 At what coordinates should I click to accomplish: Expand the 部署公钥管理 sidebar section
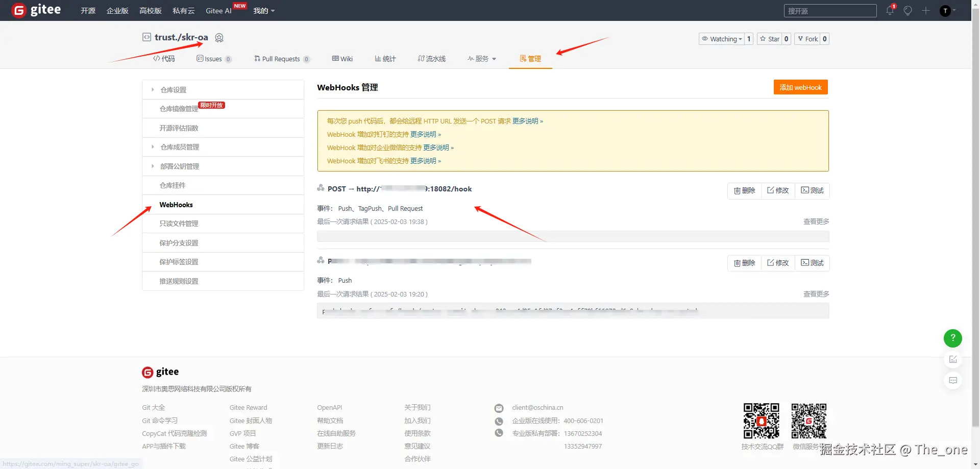tap(223, 166)
